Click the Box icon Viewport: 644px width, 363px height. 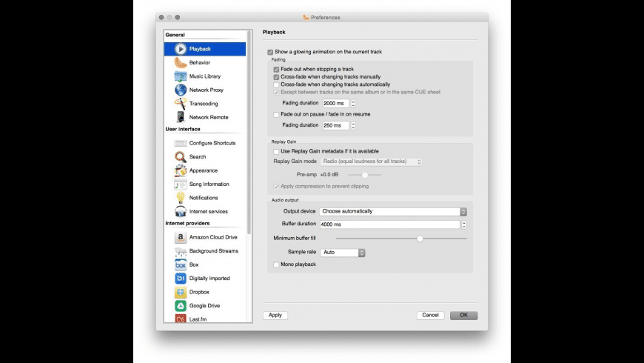(x=180, y=264)
